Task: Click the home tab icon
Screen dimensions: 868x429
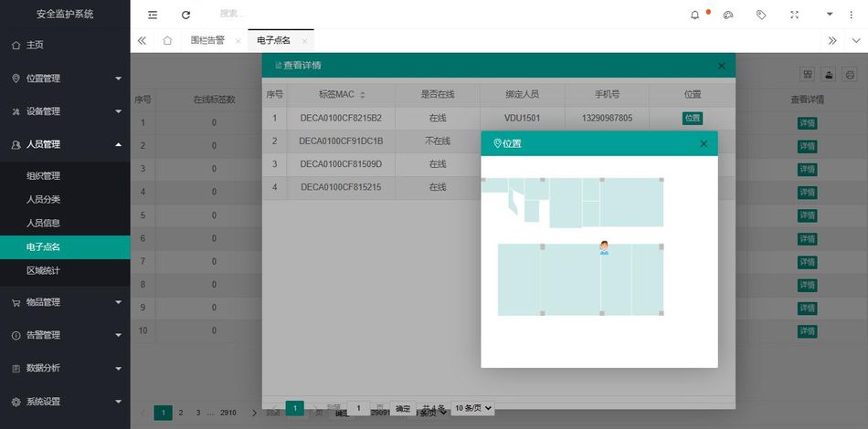Action: click(x=167, y=40)
